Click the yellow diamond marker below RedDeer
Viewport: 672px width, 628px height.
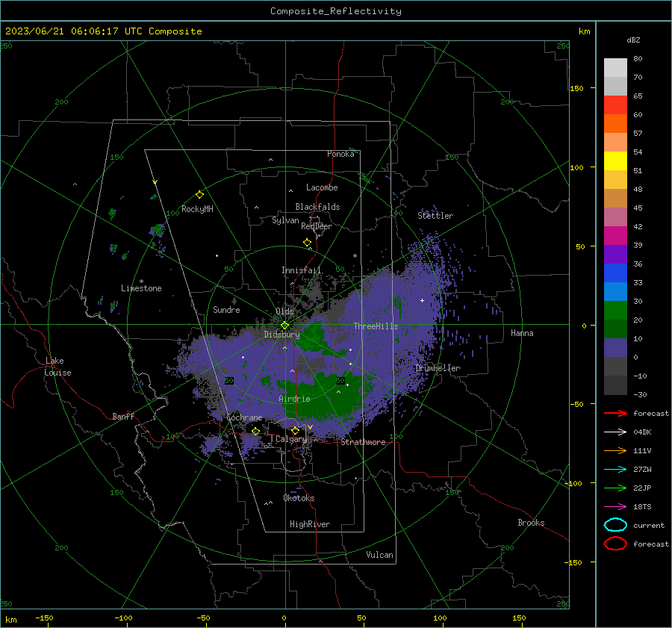coord(307,243)
